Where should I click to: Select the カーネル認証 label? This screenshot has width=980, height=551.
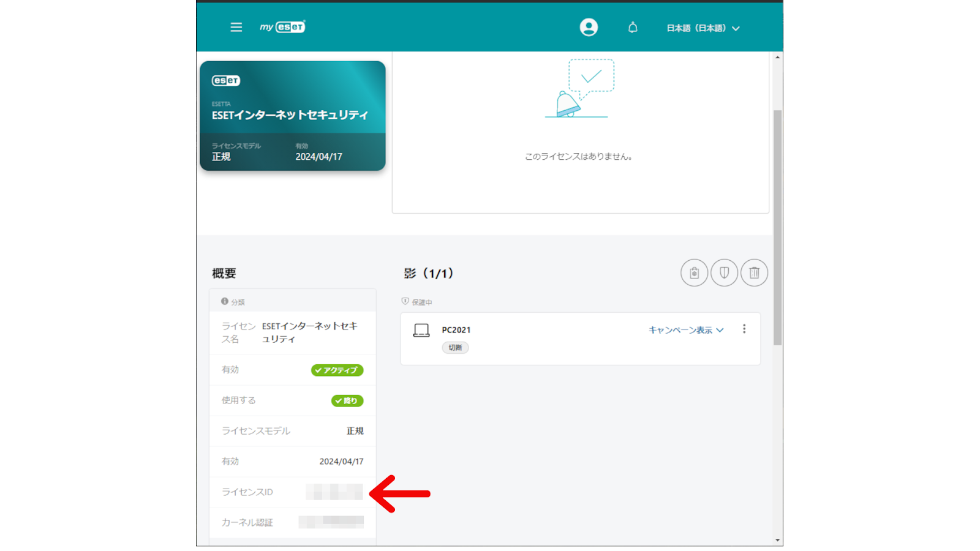click(x=247, y=523)
